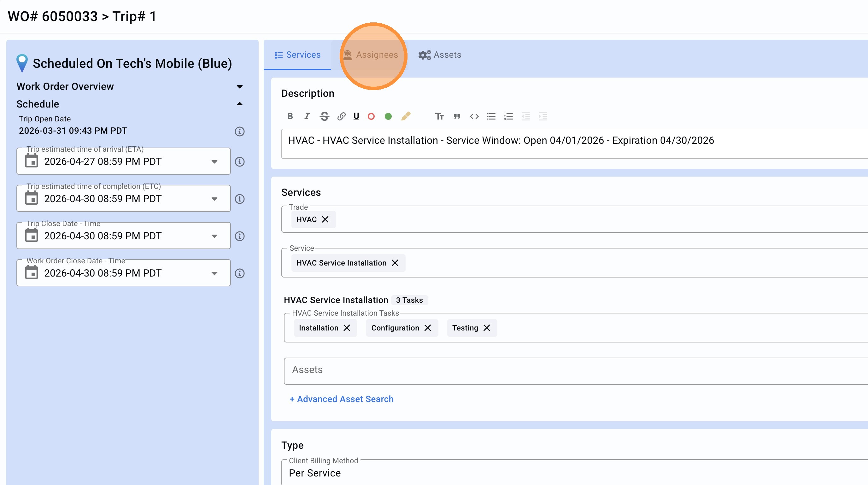The height and width of the screenshot is (485, 868).
Task: Pick the red circle text color
Action: point(371,116)
